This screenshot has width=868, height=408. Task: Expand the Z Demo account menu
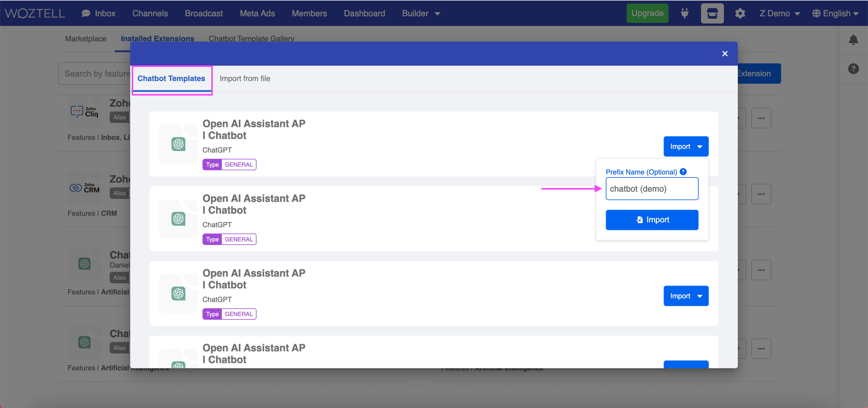point(780,14)
